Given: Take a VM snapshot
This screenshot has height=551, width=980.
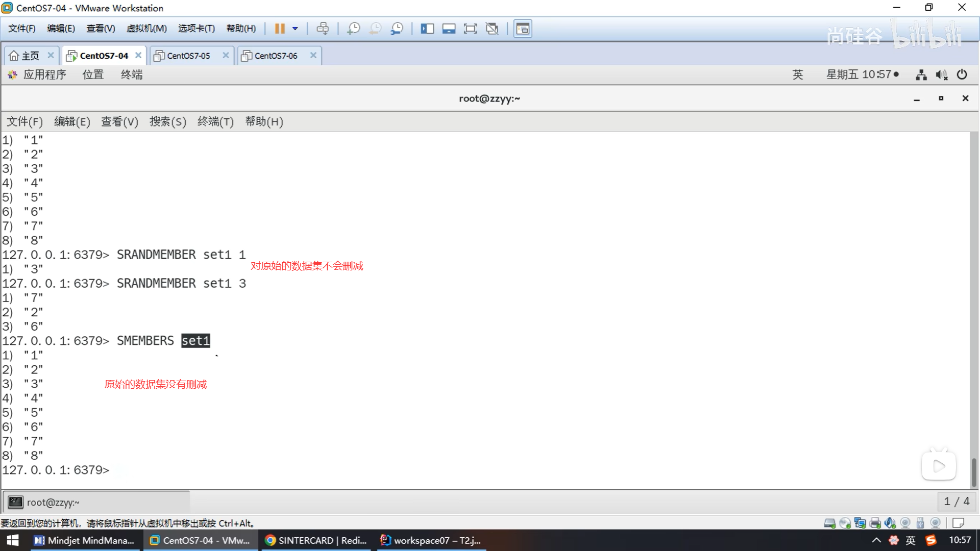Looking at the screenshot, I should coord(353,29).
